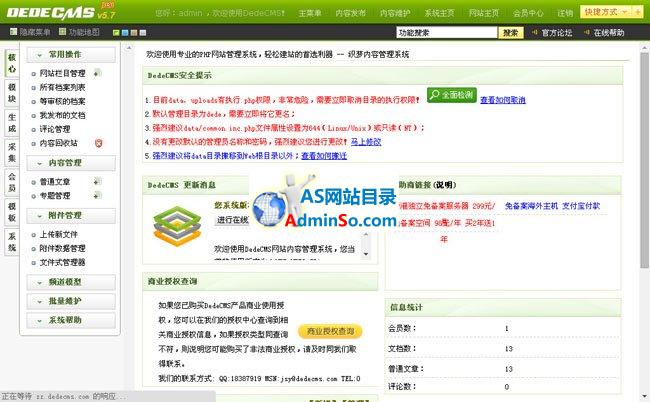Collapse the 常用操作 section
Image resolution: width=650 pixels, height=402 pixels.
click(x=71, y=55)
